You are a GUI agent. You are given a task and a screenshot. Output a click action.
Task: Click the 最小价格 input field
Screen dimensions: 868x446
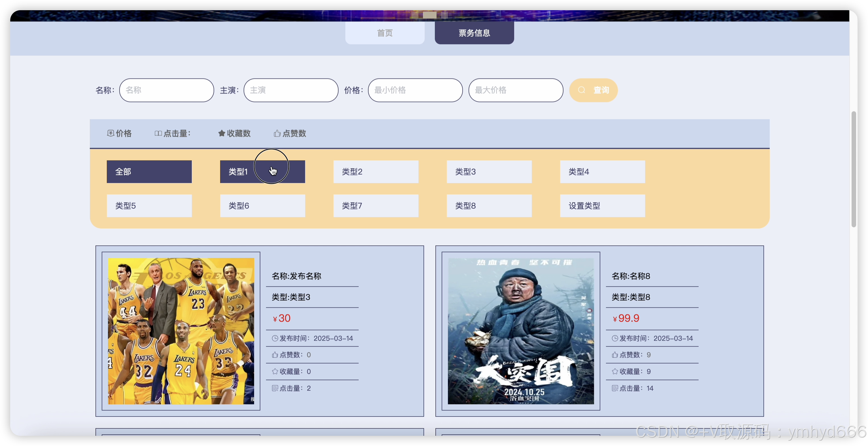[x=415, y=90]
